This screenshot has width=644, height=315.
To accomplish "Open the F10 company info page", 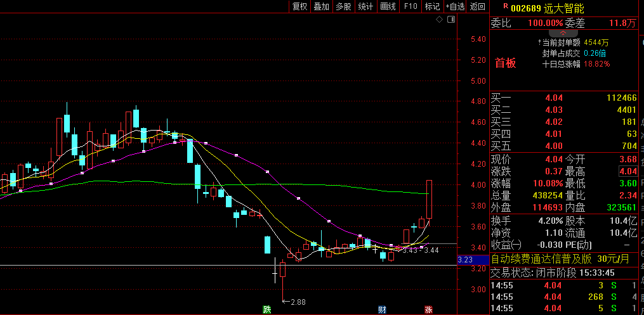I will (x=411, y=6).
